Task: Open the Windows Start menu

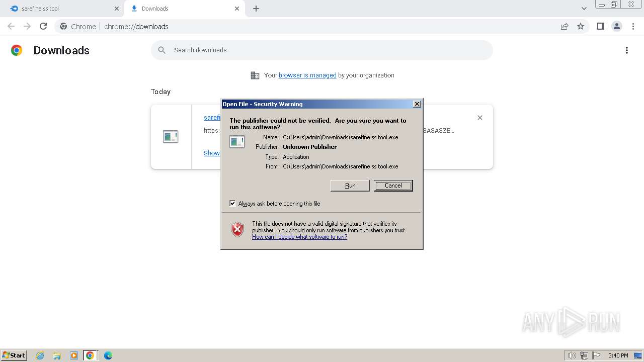Action: point(14,355)
